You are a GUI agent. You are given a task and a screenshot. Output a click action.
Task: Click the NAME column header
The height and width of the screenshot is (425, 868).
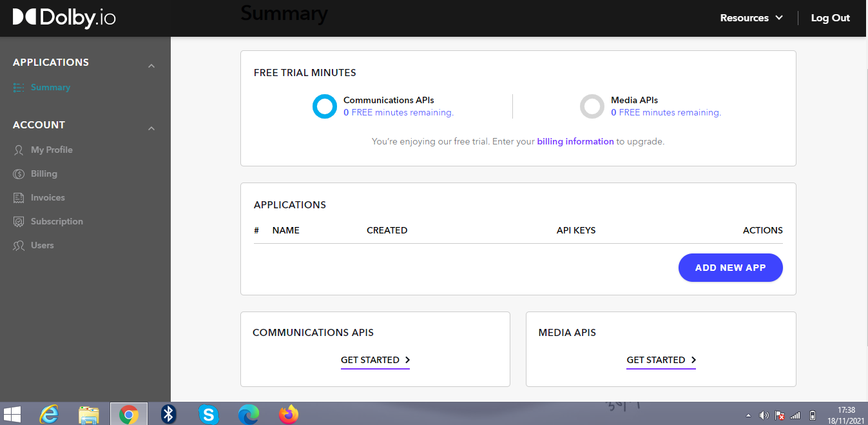286,230
